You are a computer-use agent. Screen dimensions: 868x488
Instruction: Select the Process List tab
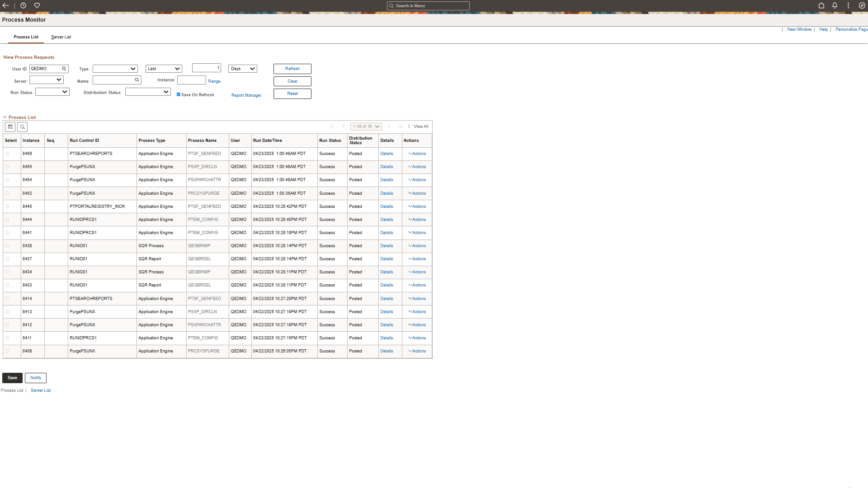click(26, 37)
